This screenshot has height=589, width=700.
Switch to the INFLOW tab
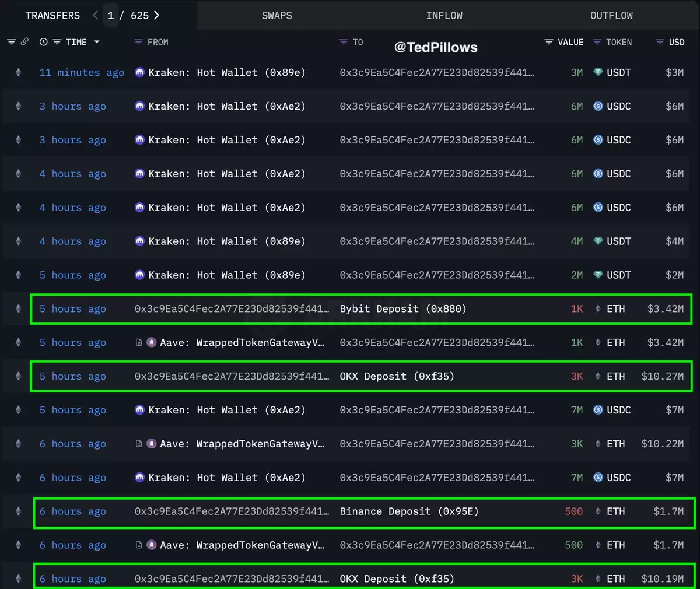pos(444,16)
